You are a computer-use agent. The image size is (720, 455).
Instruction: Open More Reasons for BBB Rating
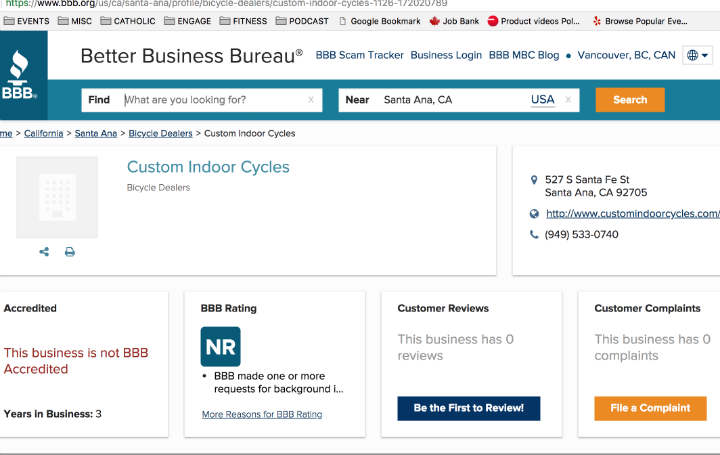262,415
